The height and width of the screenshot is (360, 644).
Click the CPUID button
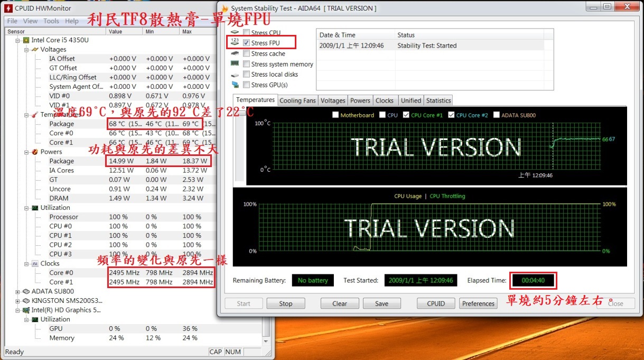coord(436,303)
